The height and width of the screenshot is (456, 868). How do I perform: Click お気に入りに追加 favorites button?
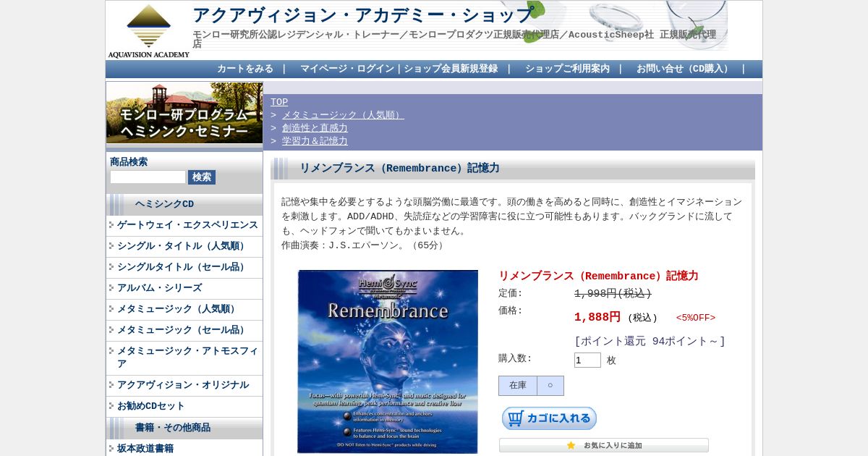(x=604, y=445)
